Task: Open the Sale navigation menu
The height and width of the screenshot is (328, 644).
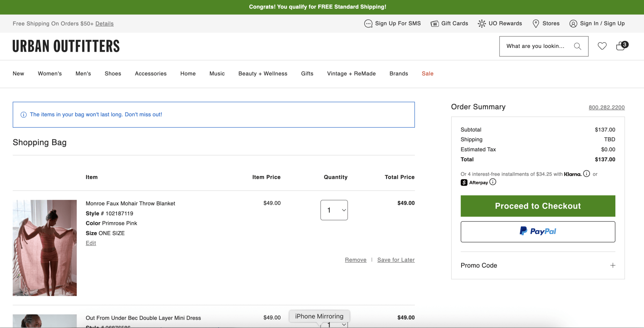Action: (x=427, y=74)
